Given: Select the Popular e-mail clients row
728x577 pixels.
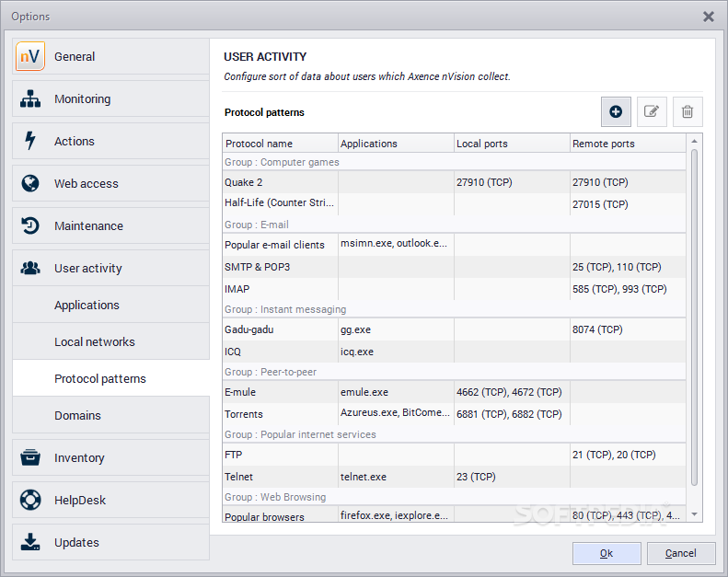Looking at the screenshot, I should pyautogui.click(x=454, y=245).
